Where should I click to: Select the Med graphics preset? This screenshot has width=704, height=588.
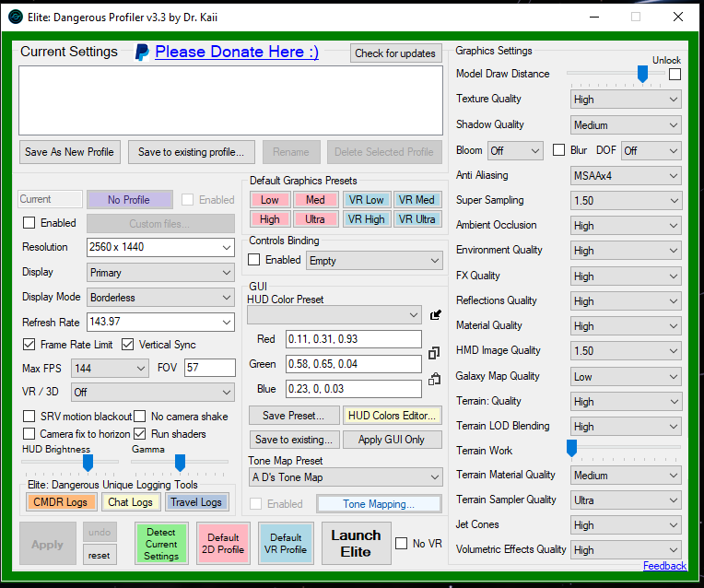pyautogui.click(x=316, y=200)
